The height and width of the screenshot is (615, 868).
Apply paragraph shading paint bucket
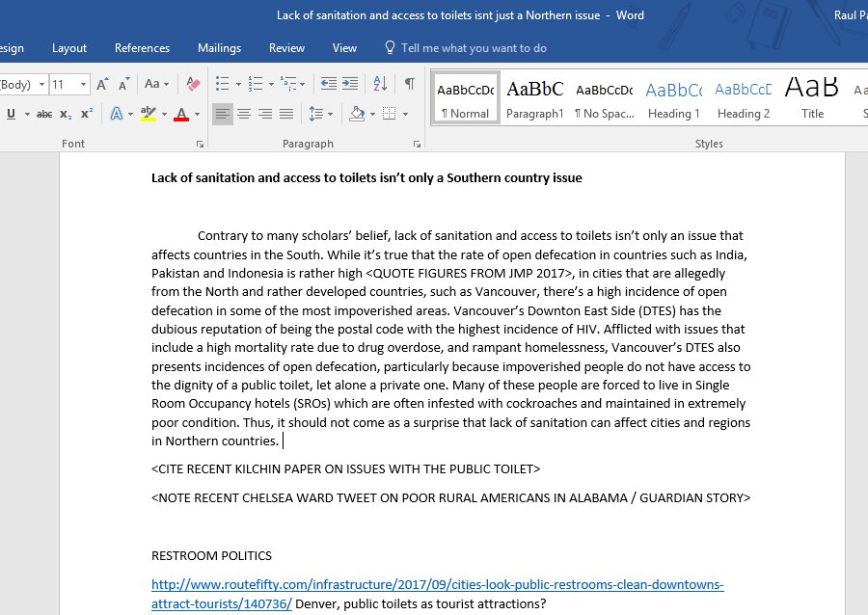point(357,114)
